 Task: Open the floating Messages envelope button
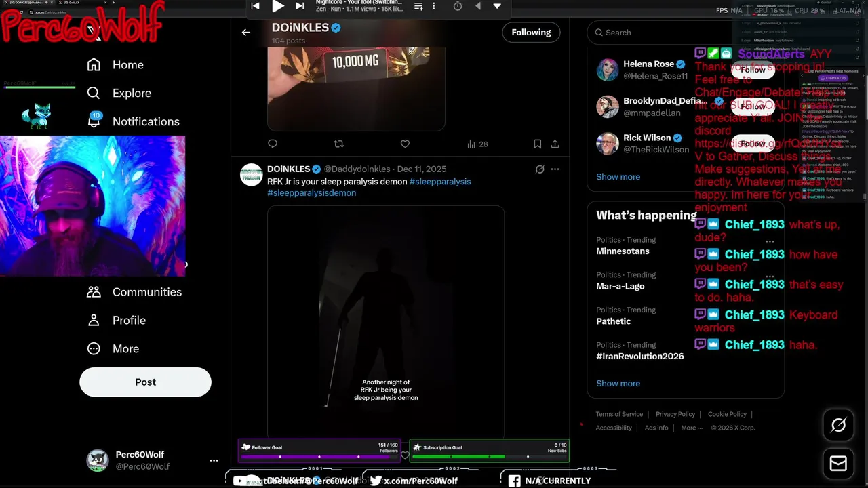click(x=838, y=464)
